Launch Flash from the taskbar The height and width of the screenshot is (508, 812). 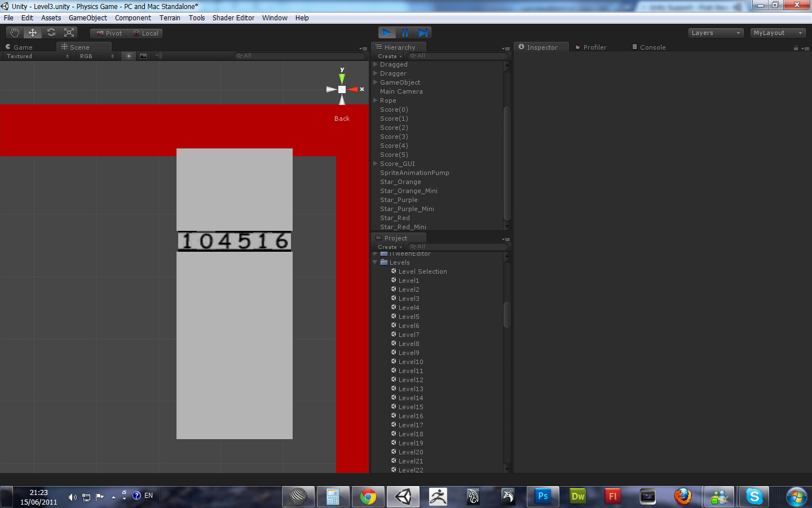point(612,497)
